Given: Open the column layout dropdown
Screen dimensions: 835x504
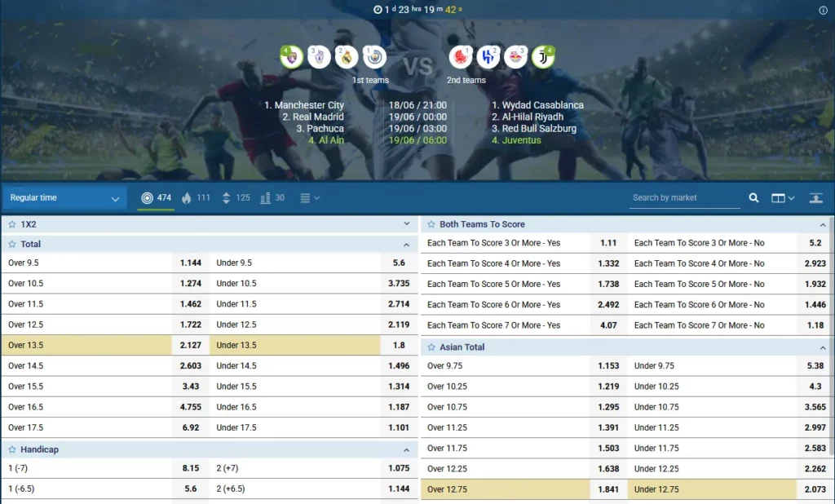Looking at the screenshot, I should (783, 197).
